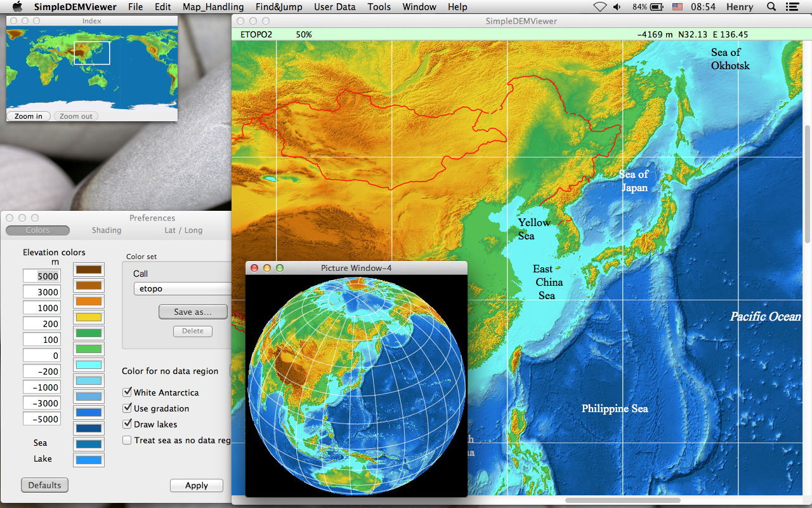Click the 1000 elevation field
This screenshot has height=508, width=812.
[41, 307]
